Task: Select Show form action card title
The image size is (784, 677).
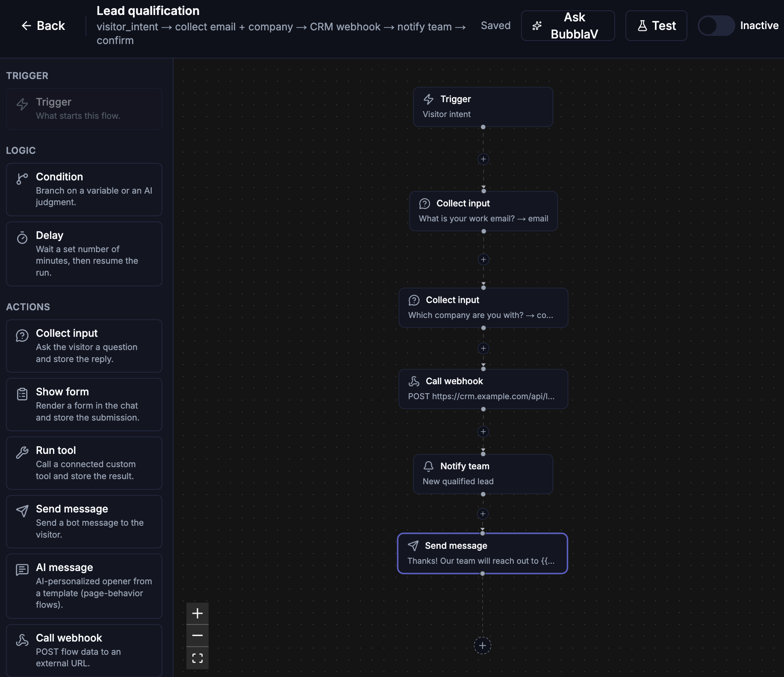Action: click(x=62, y=392)
